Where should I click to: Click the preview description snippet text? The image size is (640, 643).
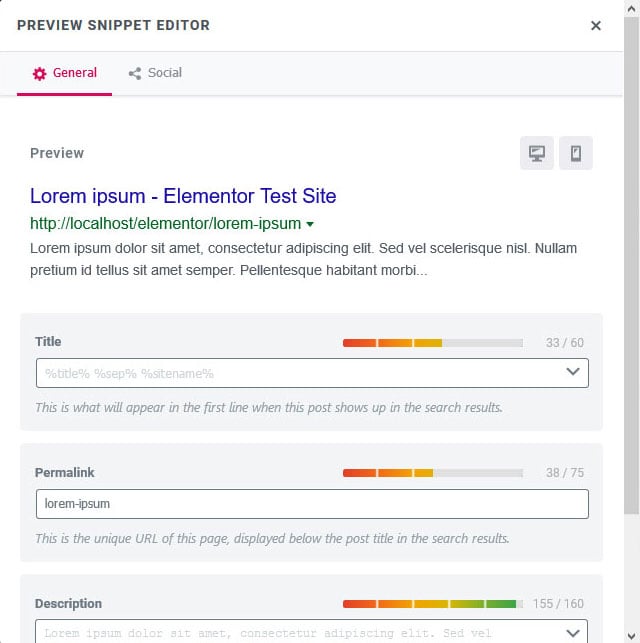click(303, 259)
